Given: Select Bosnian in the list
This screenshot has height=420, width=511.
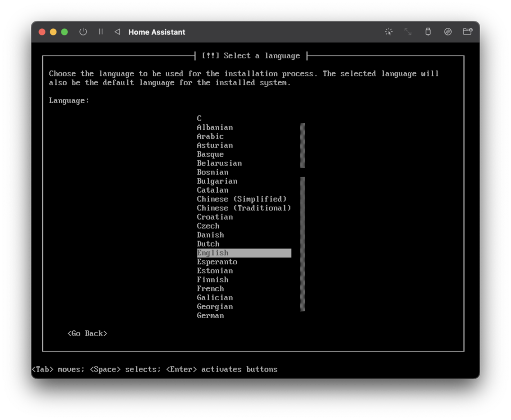Looking at the screenshot, I should [x=213, y=172].
